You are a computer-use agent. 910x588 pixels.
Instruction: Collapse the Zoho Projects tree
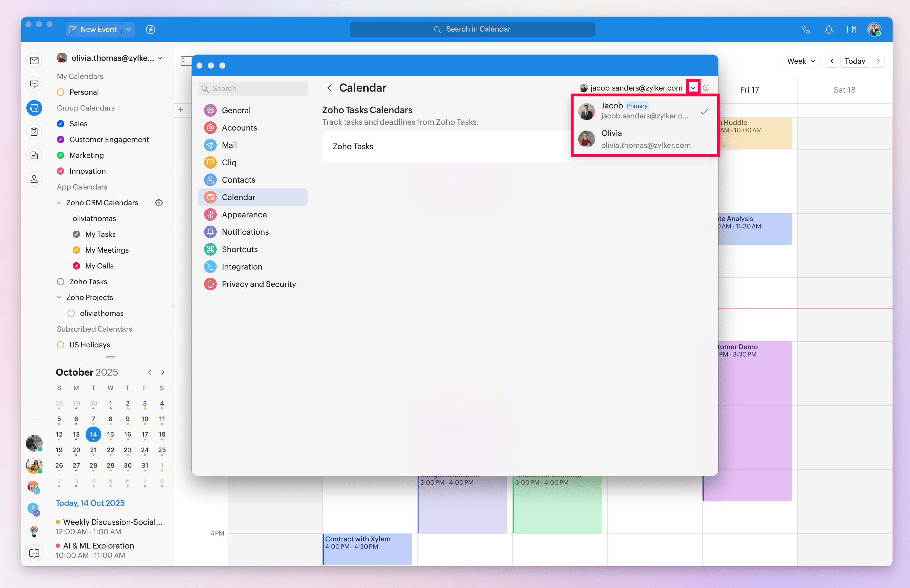pyautogui.click(x=59, y=297)
